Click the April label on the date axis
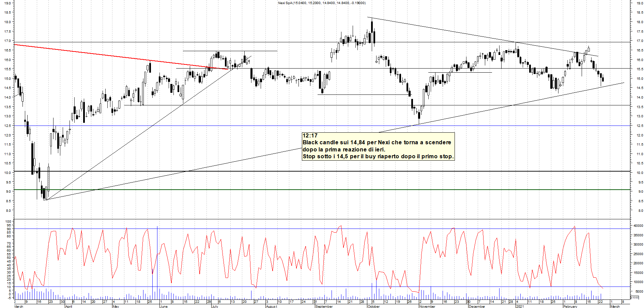644x308 pixels. click(x=68, y=306)
